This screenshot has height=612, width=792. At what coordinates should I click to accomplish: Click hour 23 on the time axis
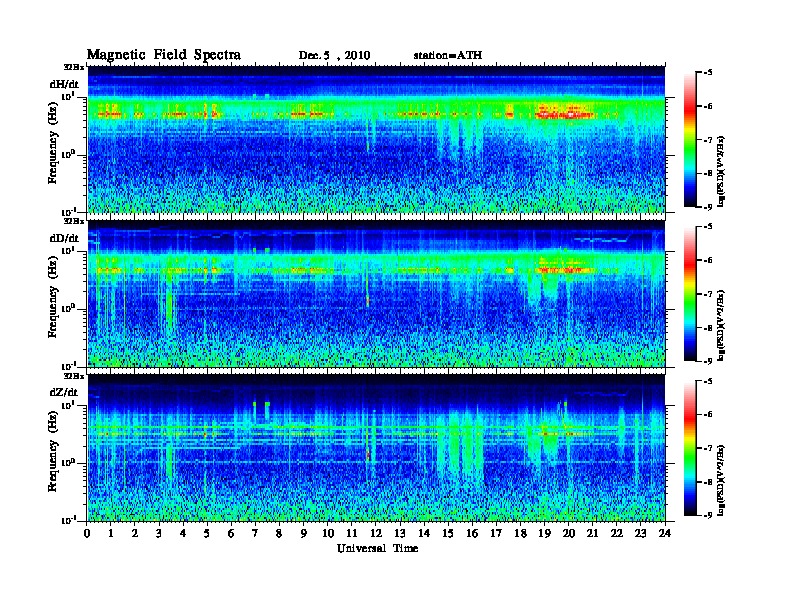click(640, 533)
